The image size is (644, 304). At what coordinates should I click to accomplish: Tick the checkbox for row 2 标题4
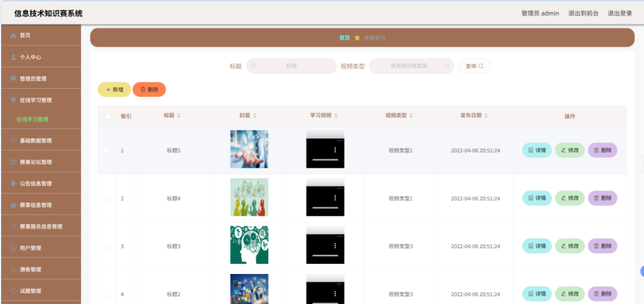(107, 199)
